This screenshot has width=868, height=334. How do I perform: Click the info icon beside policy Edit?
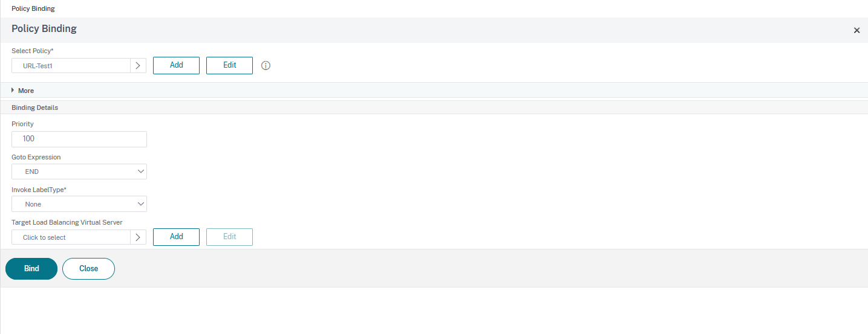(x=266, y=65)
